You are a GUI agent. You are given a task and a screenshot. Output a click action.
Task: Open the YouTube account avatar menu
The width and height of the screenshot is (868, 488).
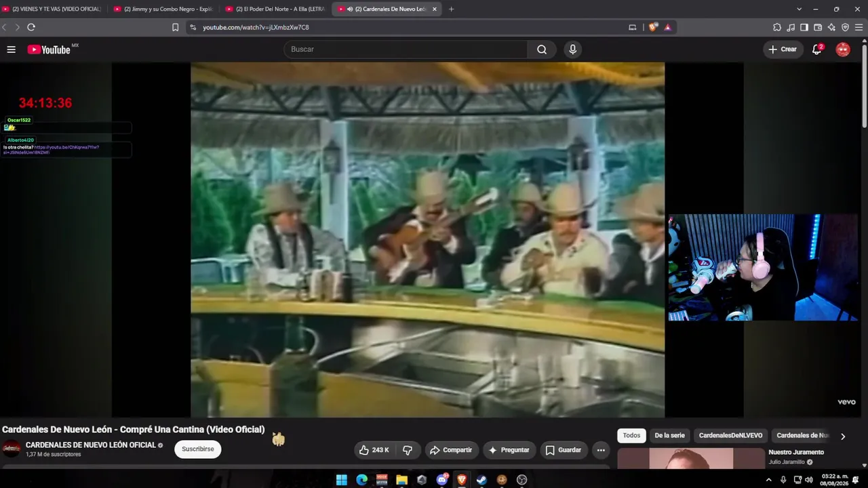click(843, 49)
